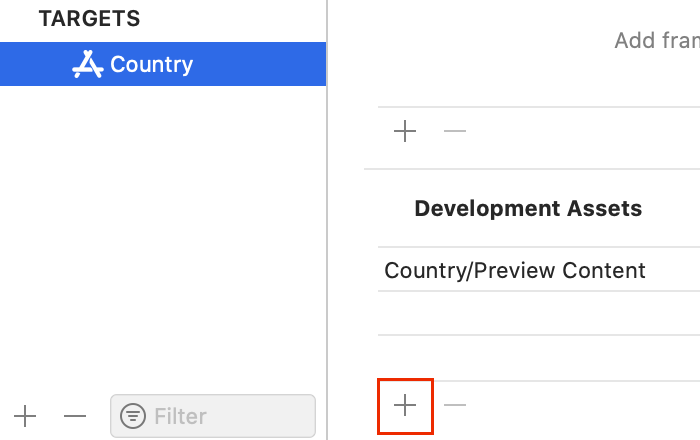
Task: Click the TARGETS section header
Action: pos(90,18)
